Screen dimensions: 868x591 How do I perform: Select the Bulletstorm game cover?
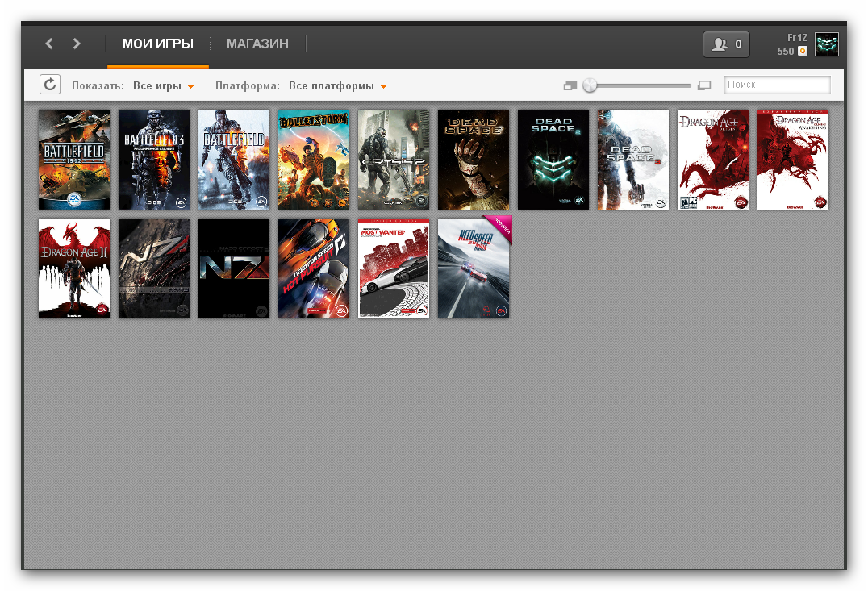coord(313,160)
